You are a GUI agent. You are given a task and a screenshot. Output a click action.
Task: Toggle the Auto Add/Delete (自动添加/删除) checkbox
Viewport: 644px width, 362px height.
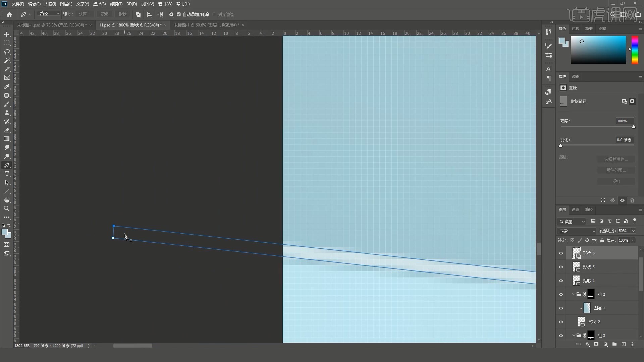tap(179, 14)
